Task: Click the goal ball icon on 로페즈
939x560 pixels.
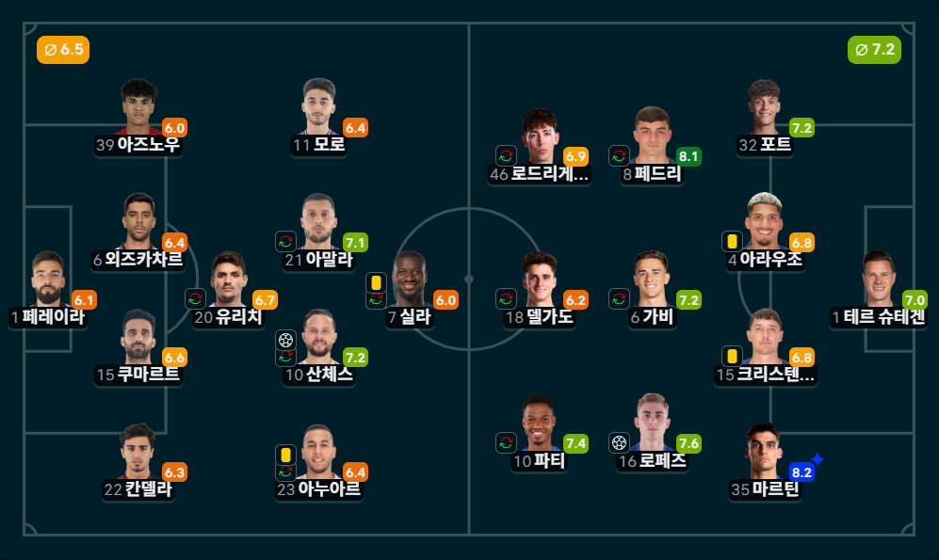Action: coord(619,442)
